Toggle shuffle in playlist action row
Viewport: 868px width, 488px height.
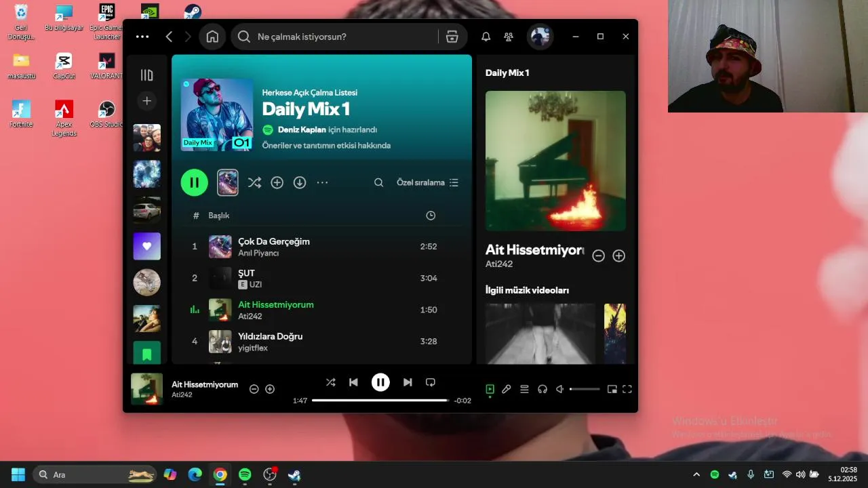254,182
